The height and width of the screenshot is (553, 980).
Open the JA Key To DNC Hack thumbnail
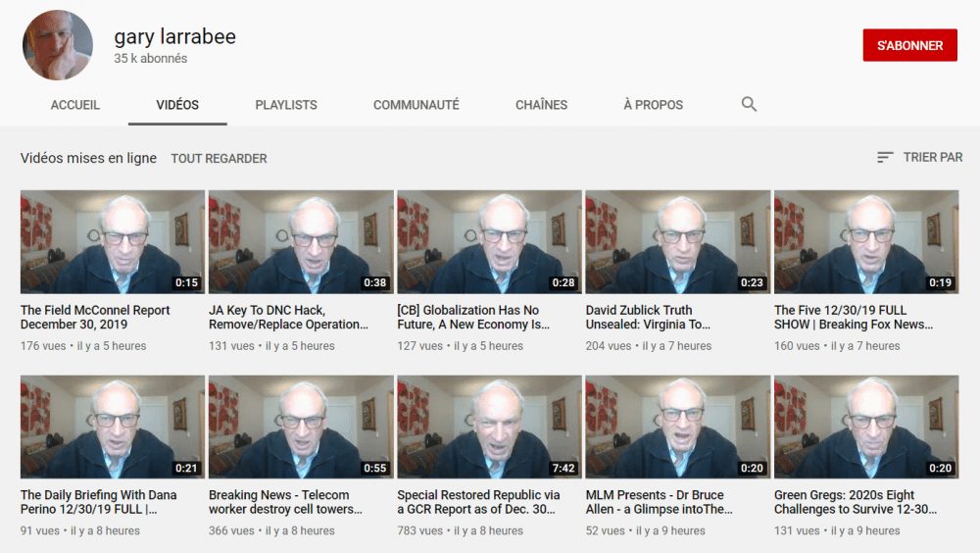pyautogui.click(x=301, y=242)
